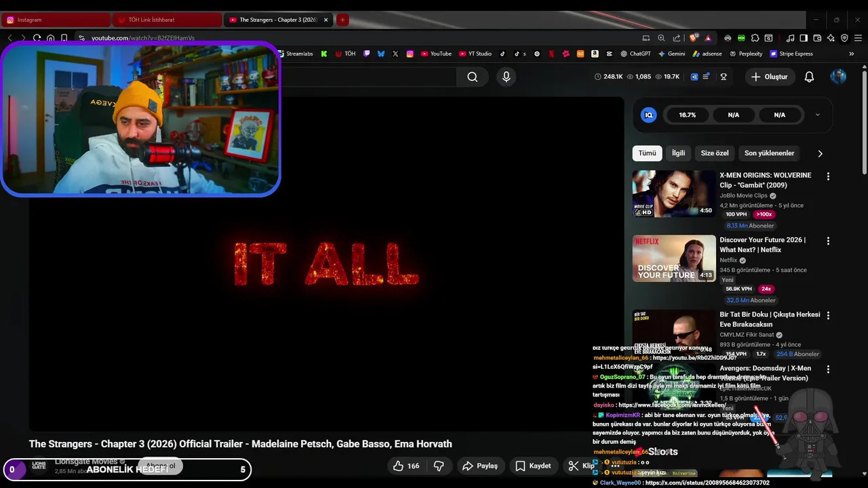Open the Amazon bookmark icon
The width and height of the screenshot is (868, 488).
[x=595, y=54]
